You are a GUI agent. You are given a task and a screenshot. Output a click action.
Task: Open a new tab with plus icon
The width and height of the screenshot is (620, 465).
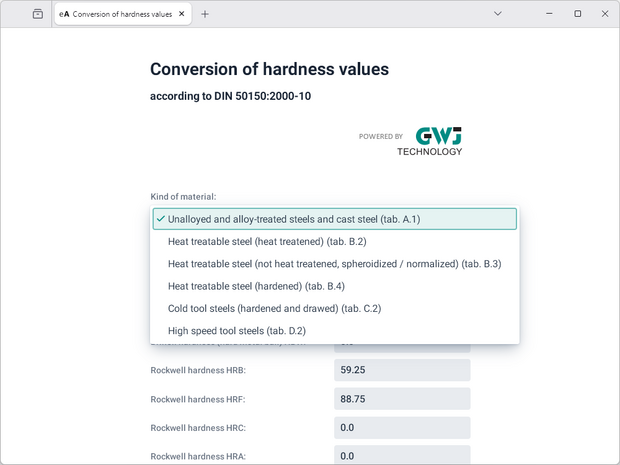(x=205, y=14)
